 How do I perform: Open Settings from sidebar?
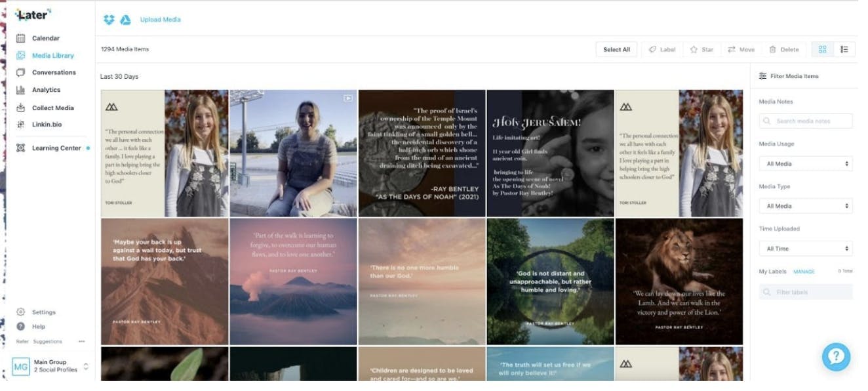[44, 312]
